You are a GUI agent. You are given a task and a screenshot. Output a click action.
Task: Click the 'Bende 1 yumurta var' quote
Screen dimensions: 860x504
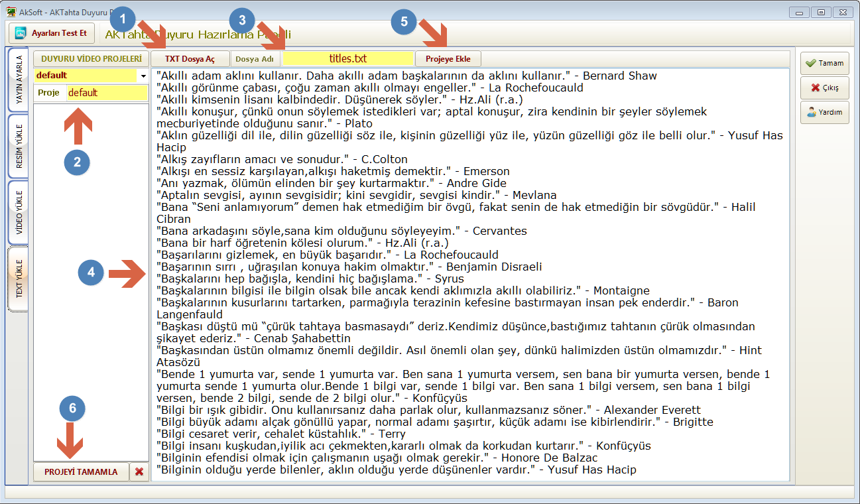coord(463,386)
